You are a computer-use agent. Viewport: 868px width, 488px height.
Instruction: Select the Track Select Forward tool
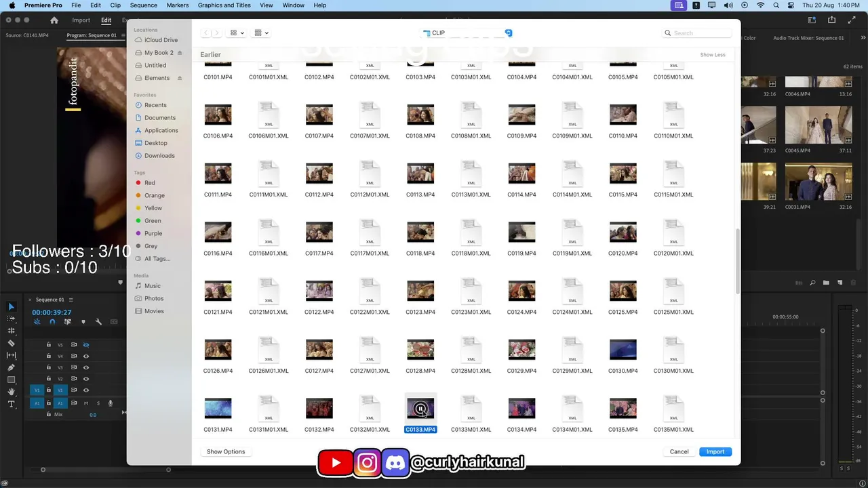(11, 319)
